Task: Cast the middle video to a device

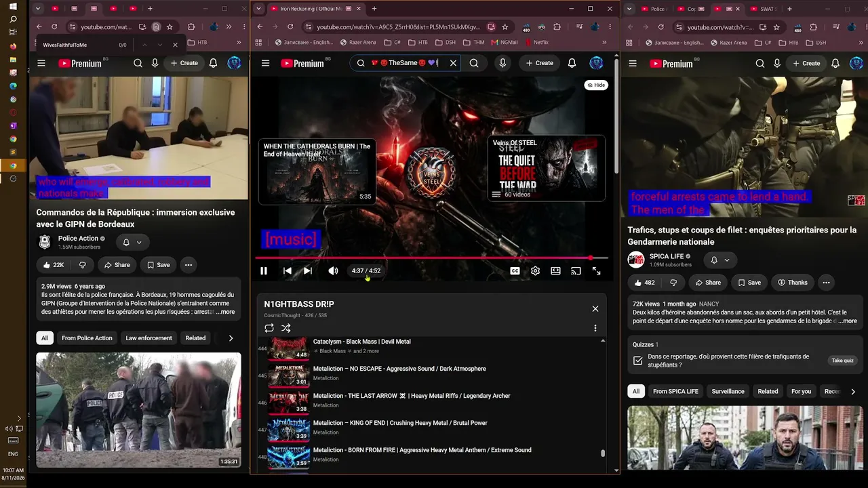Action: (576, 271)
